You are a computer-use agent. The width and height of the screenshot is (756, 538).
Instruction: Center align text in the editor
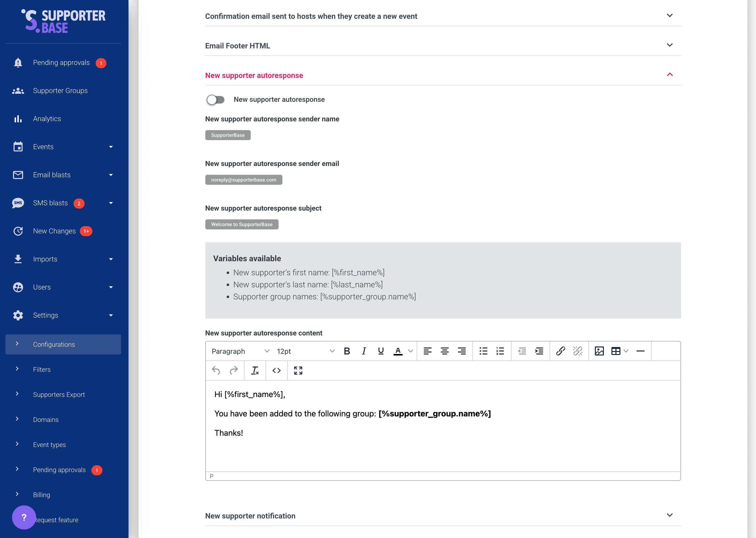point(444,351)
